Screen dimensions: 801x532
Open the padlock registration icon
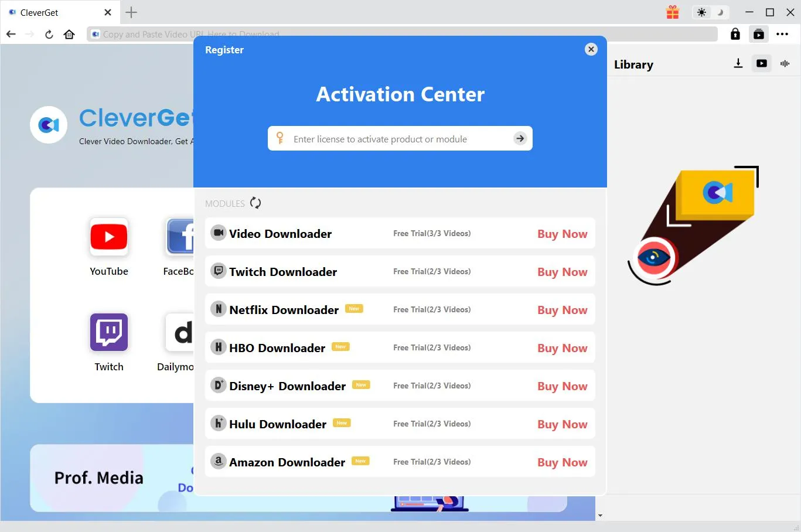735,35
